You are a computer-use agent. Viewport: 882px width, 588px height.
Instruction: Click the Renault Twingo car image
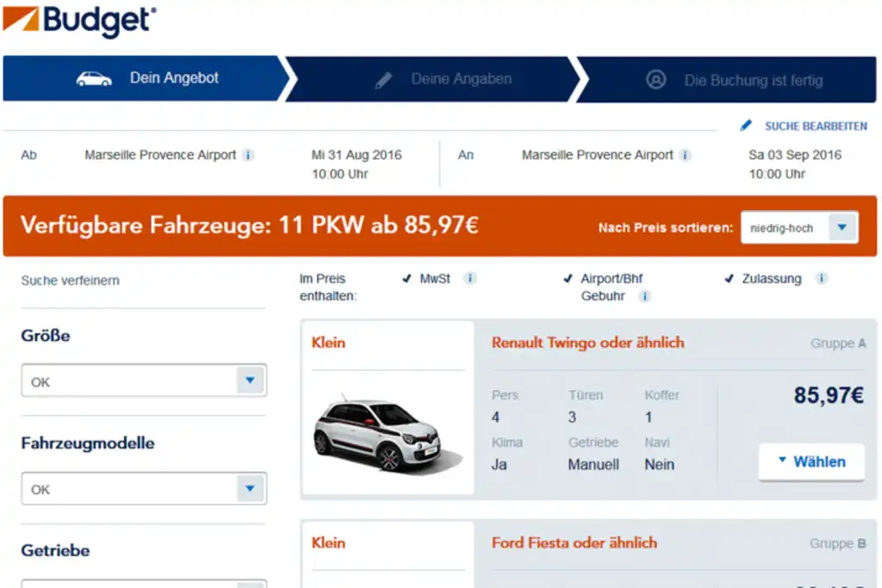tap(388, 434)
